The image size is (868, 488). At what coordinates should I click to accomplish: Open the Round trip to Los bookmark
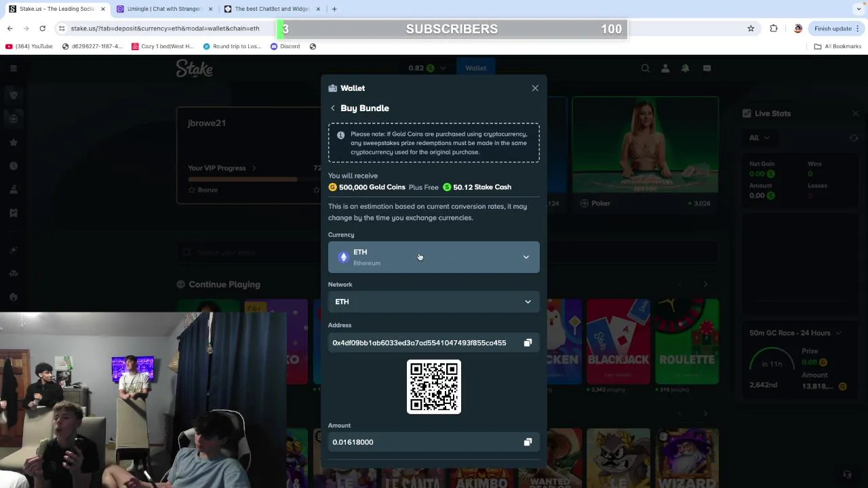[x=231, y=46]
